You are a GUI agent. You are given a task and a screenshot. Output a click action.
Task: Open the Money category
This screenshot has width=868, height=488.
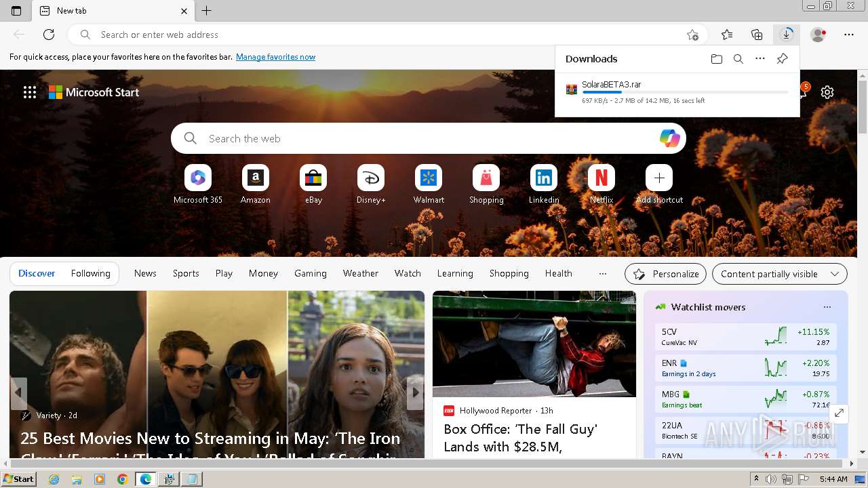[x=263, y=274]
